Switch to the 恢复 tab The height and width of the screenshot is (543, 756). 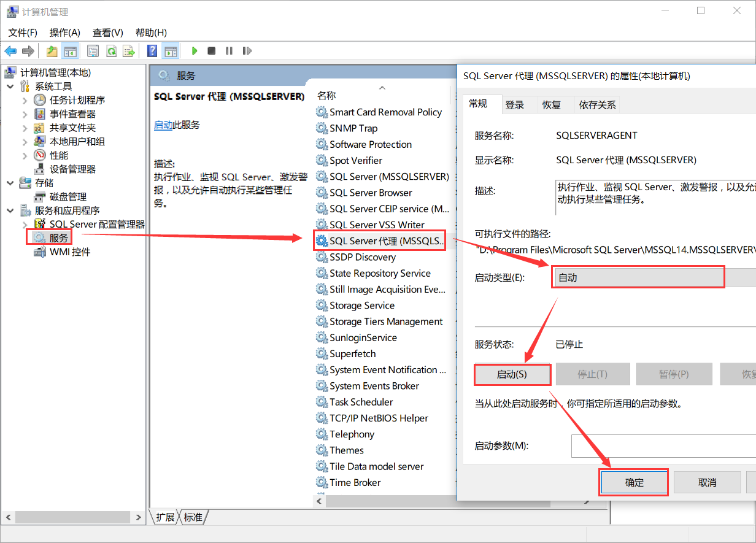pyautogui.click(x=552, y=105)
